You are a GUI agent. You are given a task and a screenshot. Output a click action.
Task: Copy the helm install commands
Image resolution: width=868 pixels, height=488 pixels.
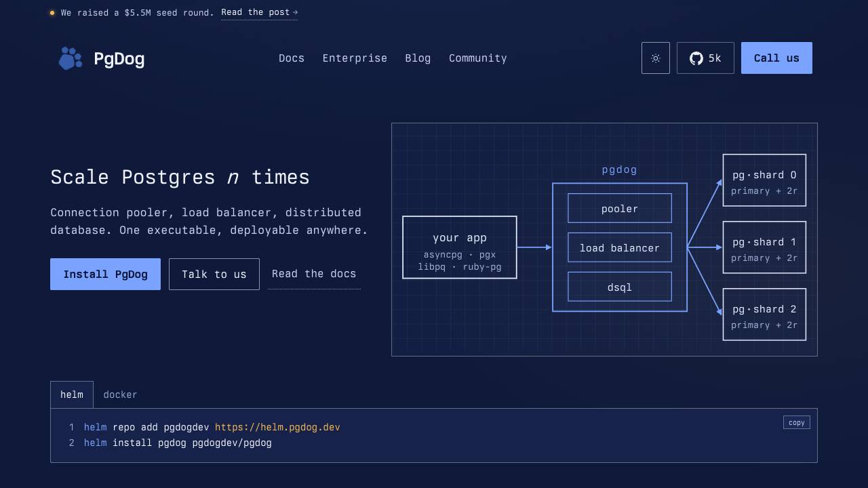pos(797,422)
